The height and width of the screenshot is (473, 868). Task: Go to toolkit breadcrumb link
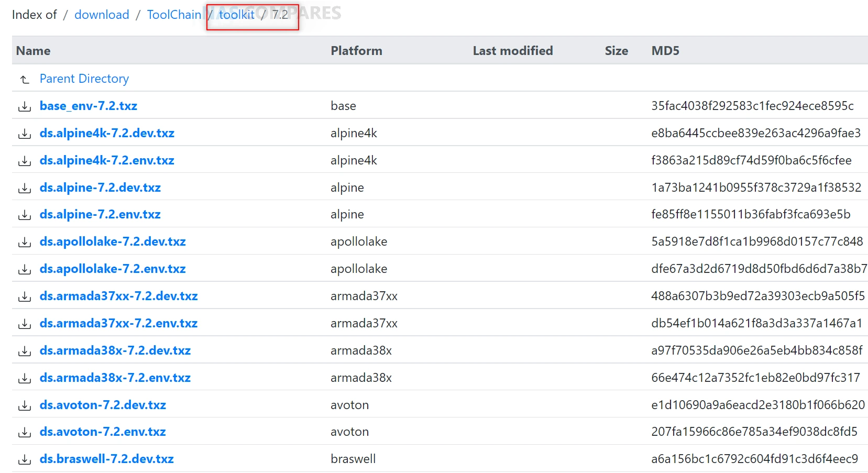tap(237, 15)
